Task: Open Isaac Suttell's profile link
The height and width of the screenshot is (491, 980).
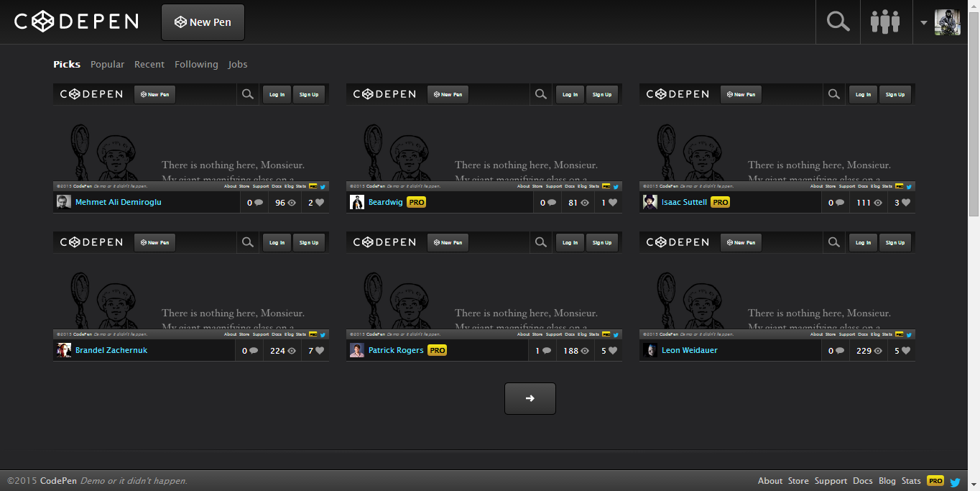Action: click(684, 202)
